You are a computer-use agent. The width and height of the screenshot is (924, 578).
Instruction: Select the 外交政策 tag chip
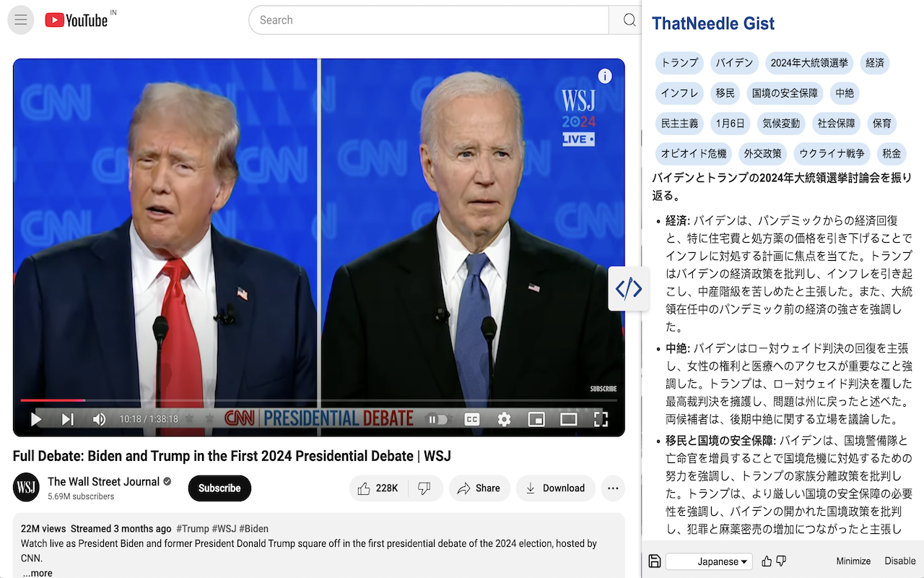763,154
